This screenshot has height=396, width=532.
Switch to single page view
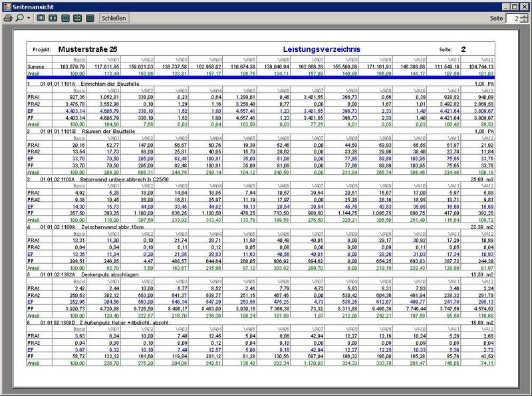[41, 18]
